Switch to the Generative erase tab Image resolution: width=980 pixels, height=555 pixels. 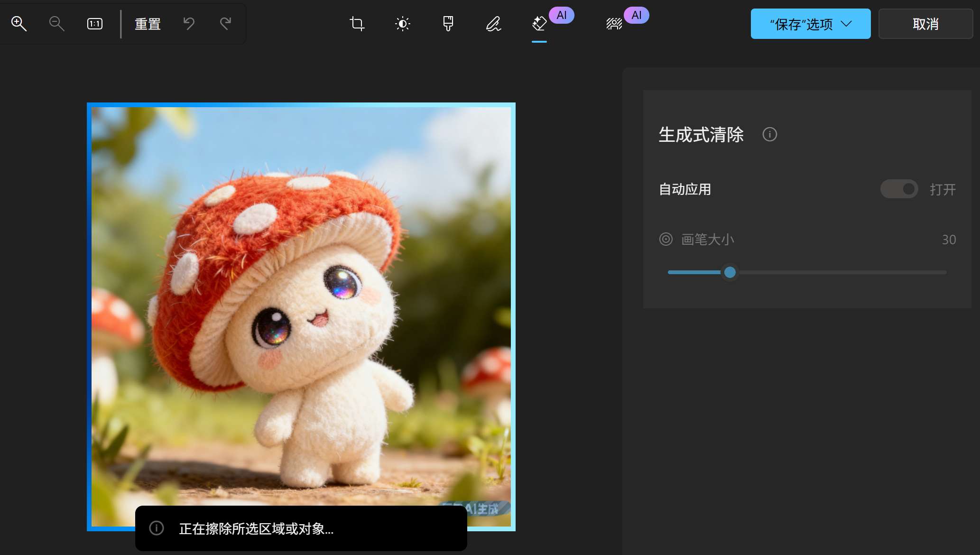(539, 24)
